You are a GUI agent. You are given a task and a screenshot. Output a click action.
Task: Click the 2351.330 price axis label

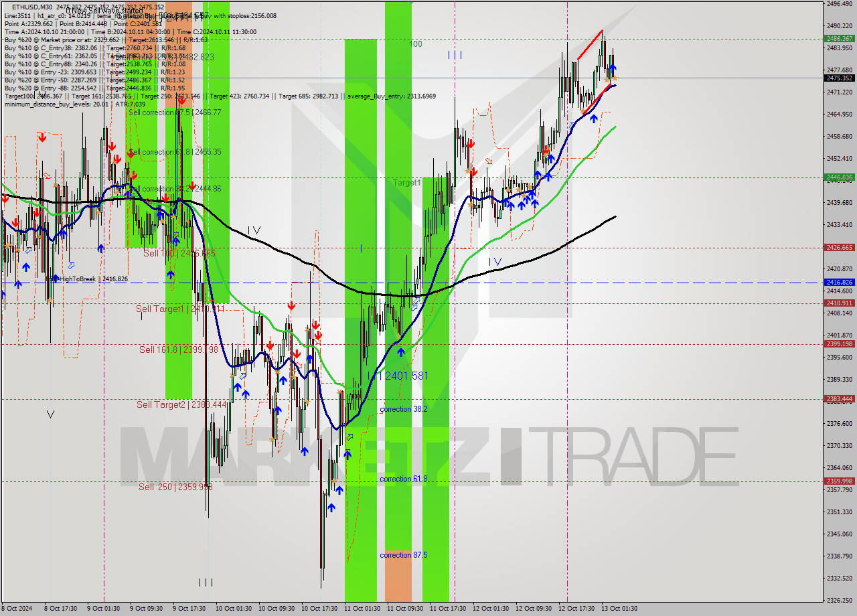pos(839,512)
